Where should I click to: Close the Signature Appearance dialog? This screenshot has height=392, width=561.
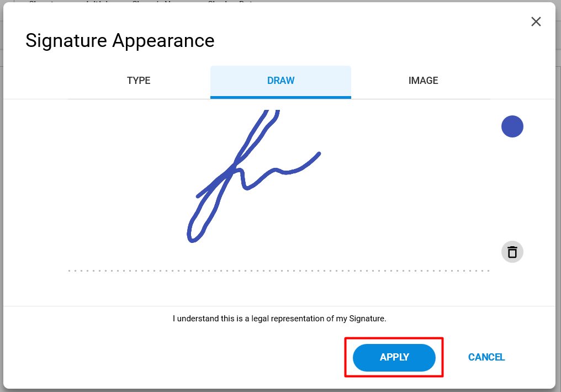[x=536, y=22]
